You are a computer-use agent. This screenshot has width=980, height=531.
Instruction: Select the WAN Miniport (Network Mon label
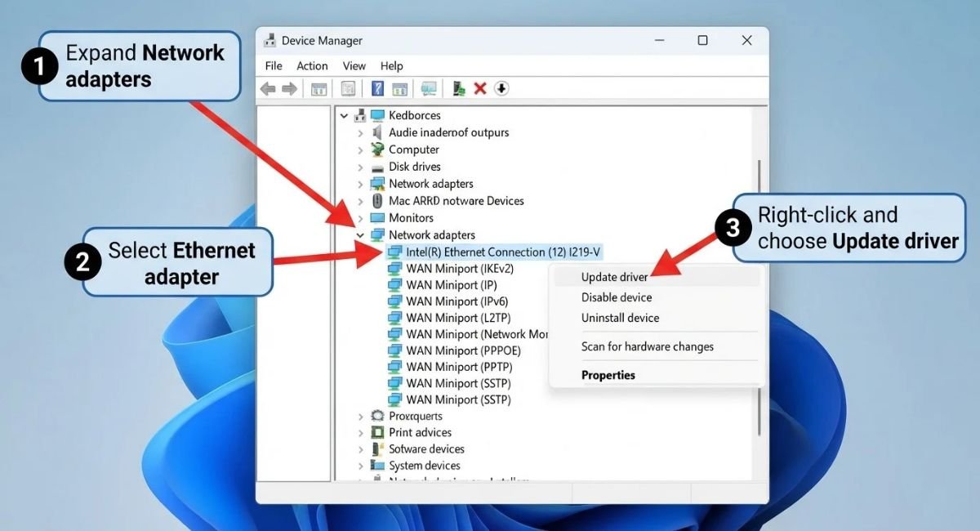477,334
